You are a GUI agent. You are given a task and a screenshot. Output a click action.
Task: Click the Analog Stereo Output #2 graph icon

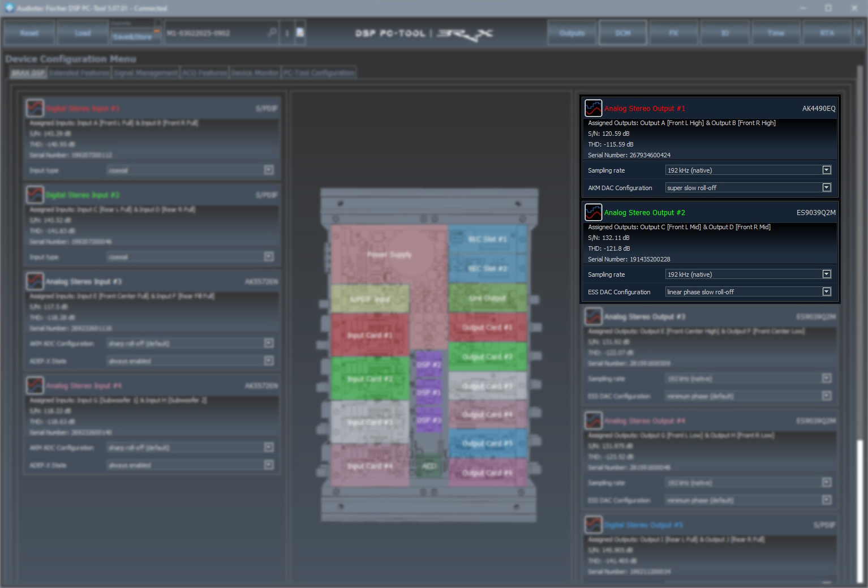(x=593, y=212)
